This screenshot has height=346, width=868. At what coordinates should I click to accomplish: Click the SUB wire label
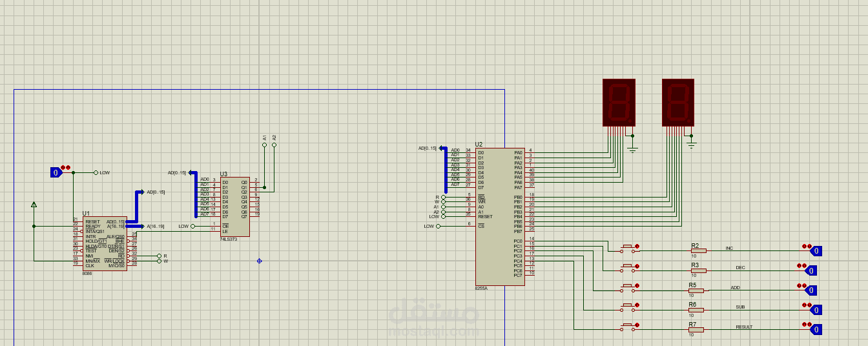click(740, 307)
